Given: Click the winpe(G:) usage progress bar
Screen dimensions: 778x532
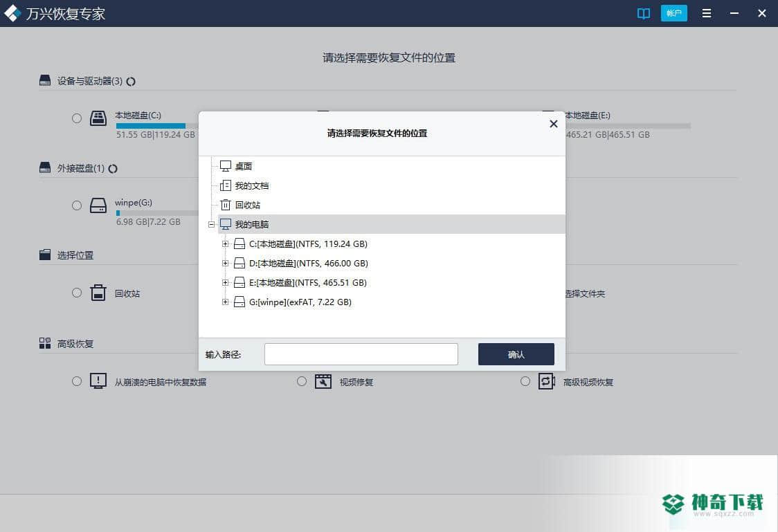Looking at the screenshot, I should pos(157,213).
